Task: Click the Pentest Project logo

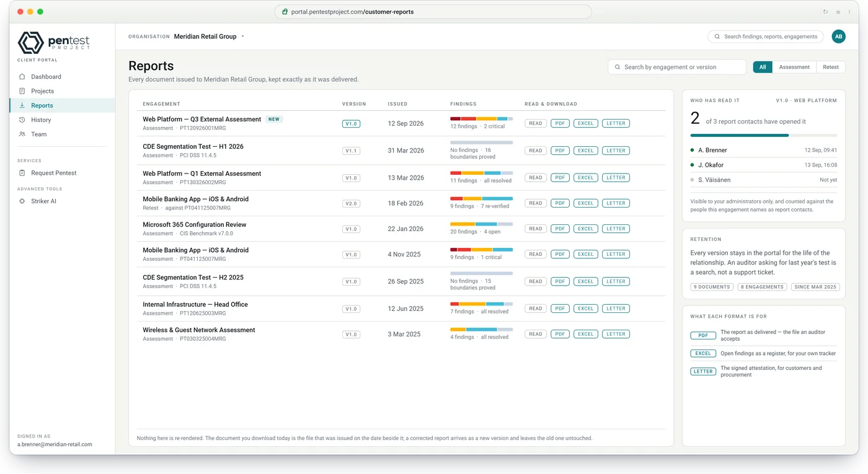Action: click(54, 42)
